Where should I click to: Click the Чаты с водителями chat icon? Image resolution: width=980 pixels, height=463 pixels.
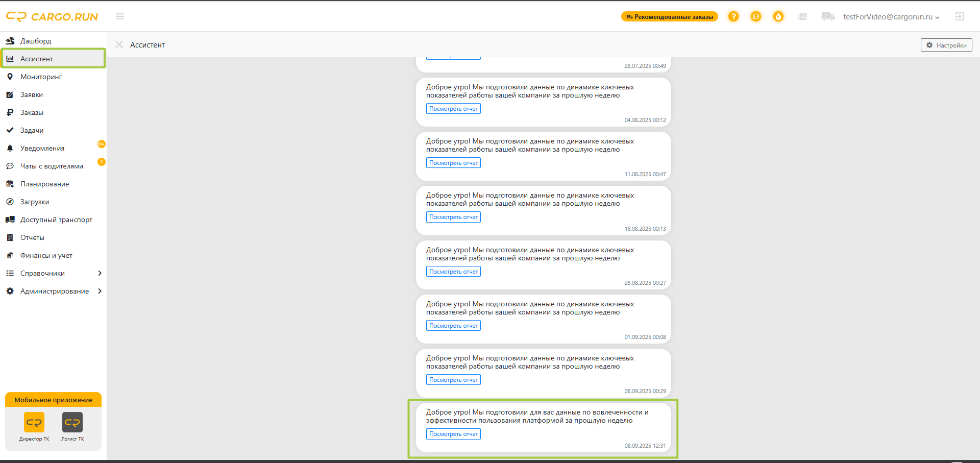pos(10,166)
